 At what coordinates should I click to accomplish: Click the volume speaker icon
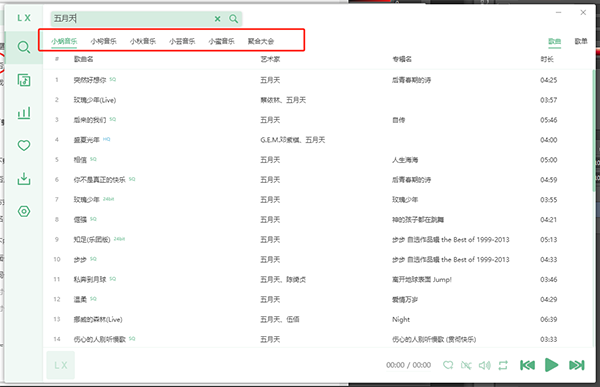pyautogui.click(x=485, y=365)
